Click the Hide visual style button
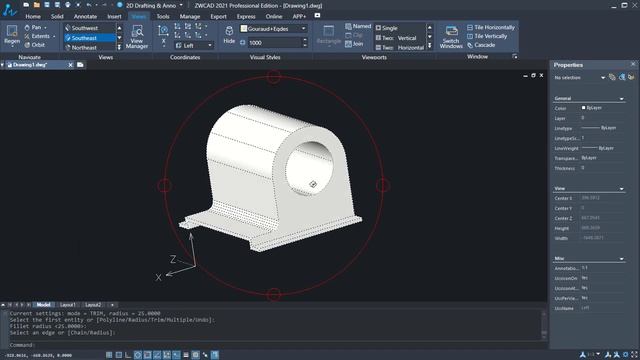Viewport: 640px width, 360px height. (x=229, y=35)
